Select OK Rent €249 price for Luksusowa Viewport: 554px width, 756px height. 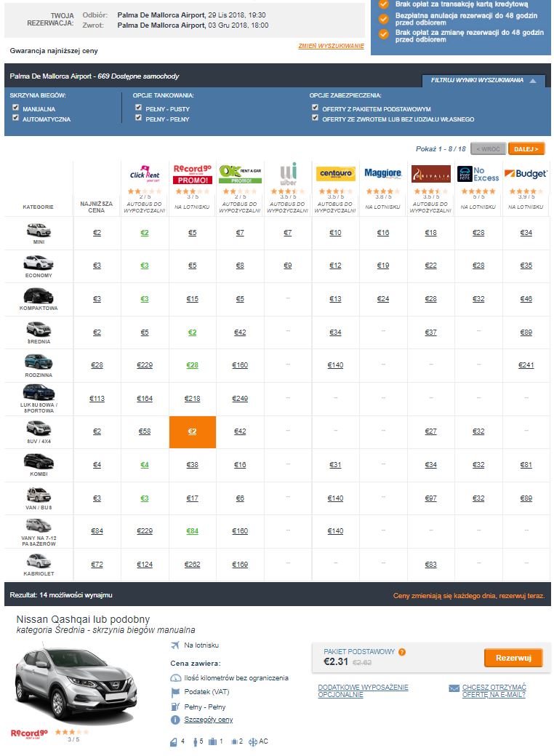(240, 399)
